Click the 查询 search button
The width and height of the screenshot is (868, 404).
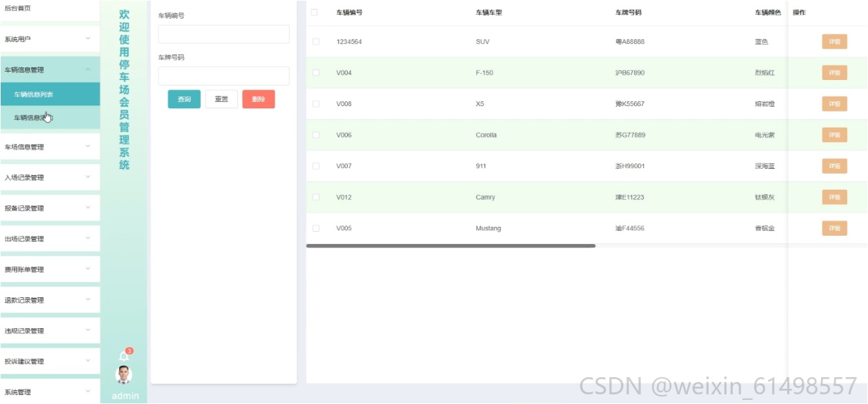click(x=184, y=99)
